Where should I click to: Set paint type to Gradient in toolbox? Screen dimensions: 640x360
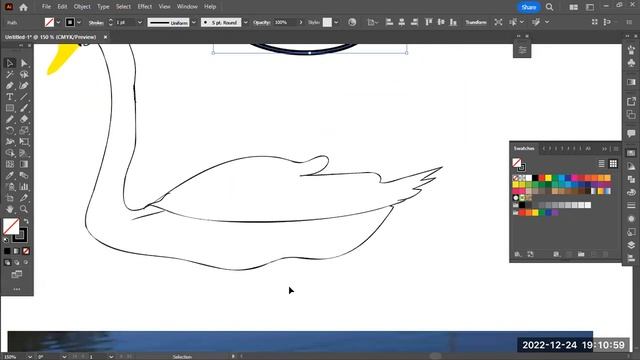[17, 251]
